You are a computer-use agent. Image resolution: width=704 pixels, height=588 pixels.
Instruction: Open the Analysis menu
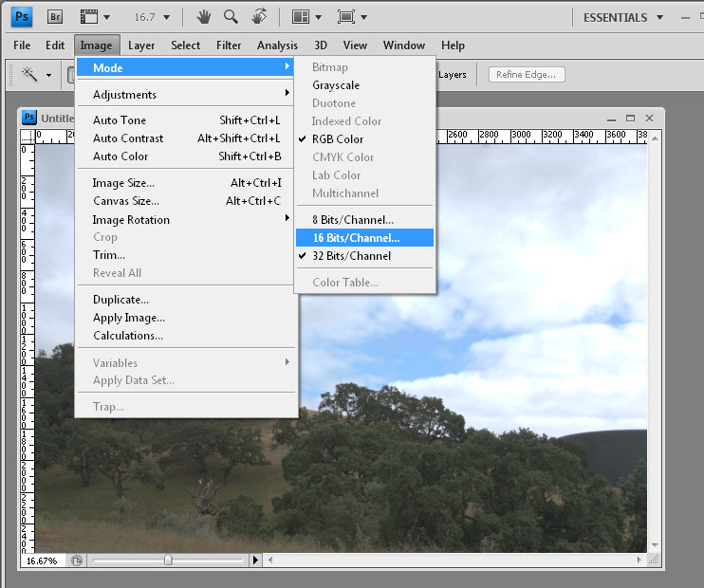coord(277,46)
